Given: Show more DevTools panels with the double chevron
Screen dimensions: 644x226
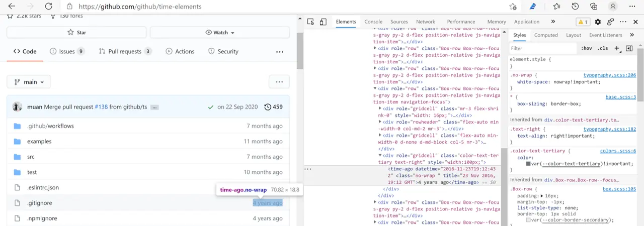Looking at the screenshot, I should 553,22.
